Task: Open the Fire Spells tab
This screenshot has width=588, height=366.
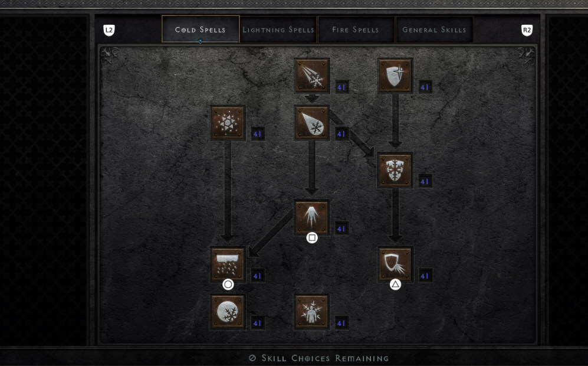Action: (x=356, y=30)
